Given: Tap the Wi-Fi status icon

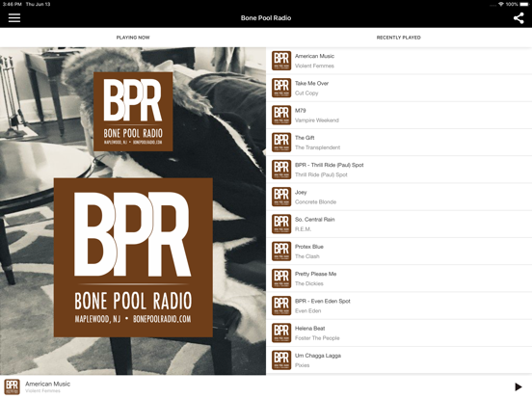Looking at the screenshot, I should [x=501, y=4].
